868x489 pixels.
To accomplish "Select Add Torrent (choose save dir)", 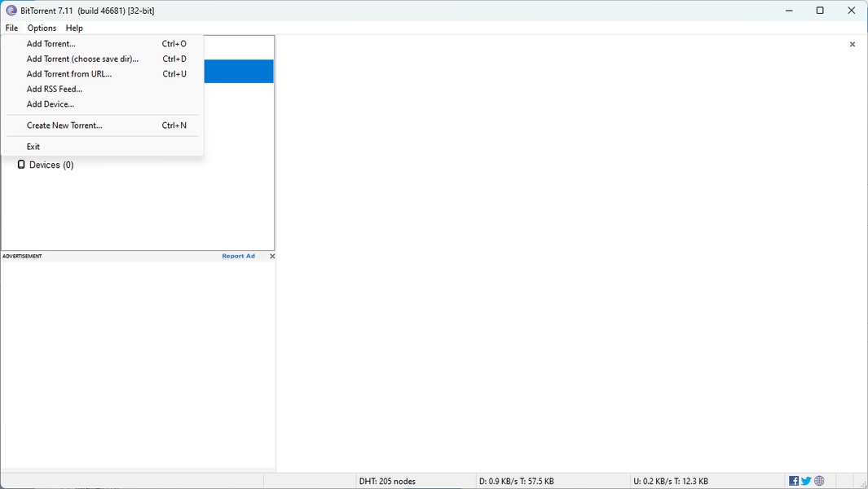I will (82, 59).
